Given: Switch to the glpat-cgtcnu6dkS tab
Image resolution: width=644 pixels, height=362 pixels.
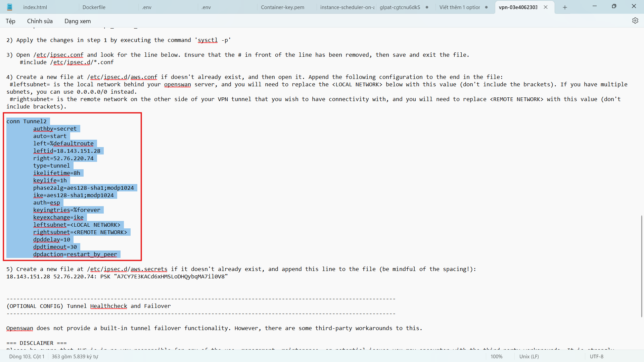Looking at the screenshot, I should 400,7.
